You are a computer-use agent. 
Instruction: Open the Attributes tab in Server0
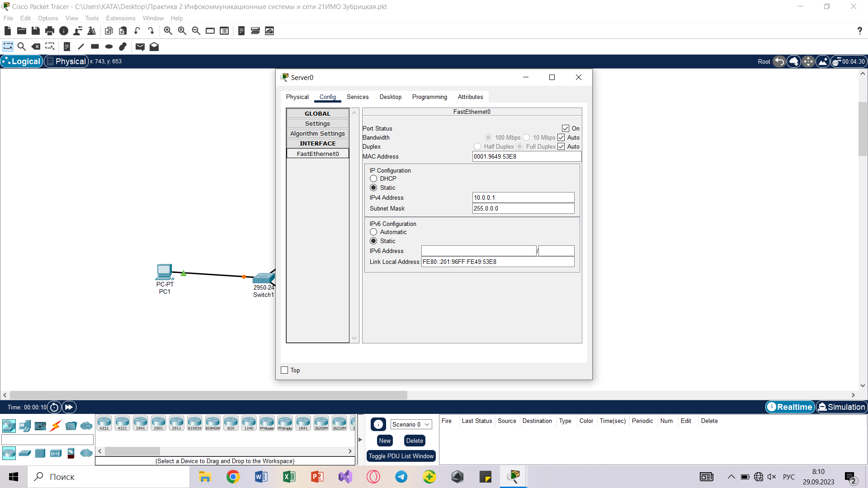[470, 97]
